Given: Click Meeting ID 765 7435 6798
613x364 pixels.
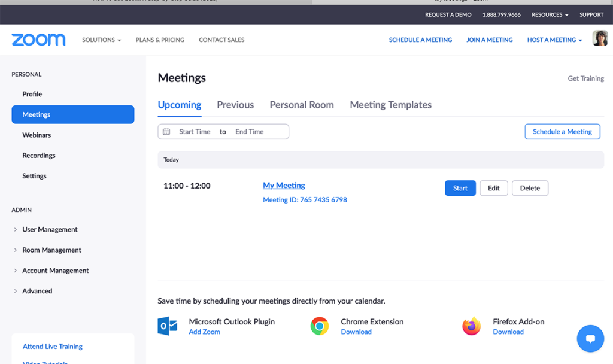Looking at the screenshot, I should click(x=305, y=200).
